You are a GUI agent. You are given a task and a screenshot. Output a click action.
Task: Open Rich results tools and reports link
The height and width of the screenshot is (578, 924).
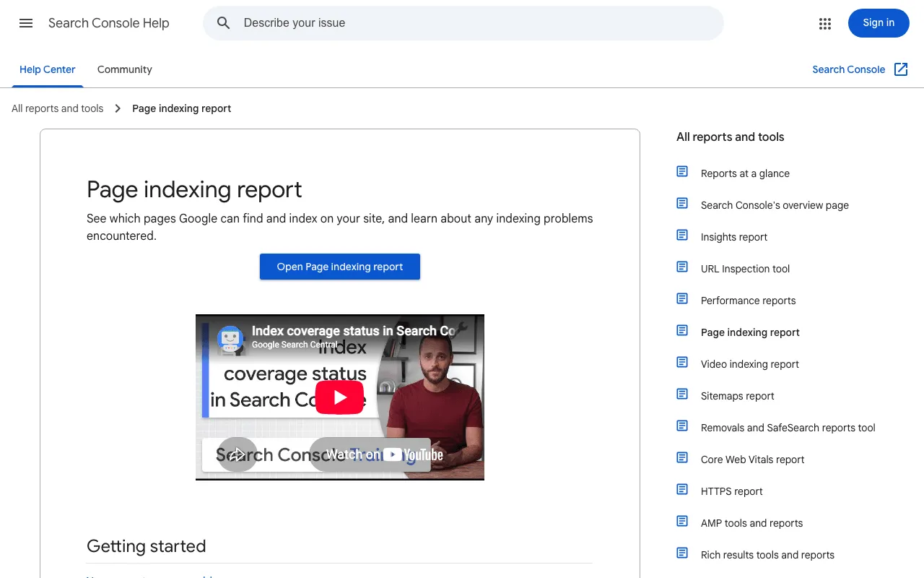[767, 555]
